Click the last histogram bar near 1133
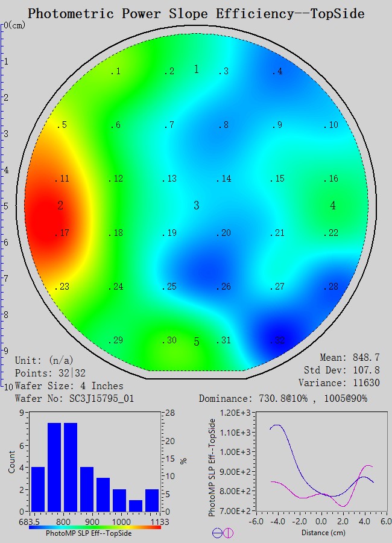 tap(152, 500)
